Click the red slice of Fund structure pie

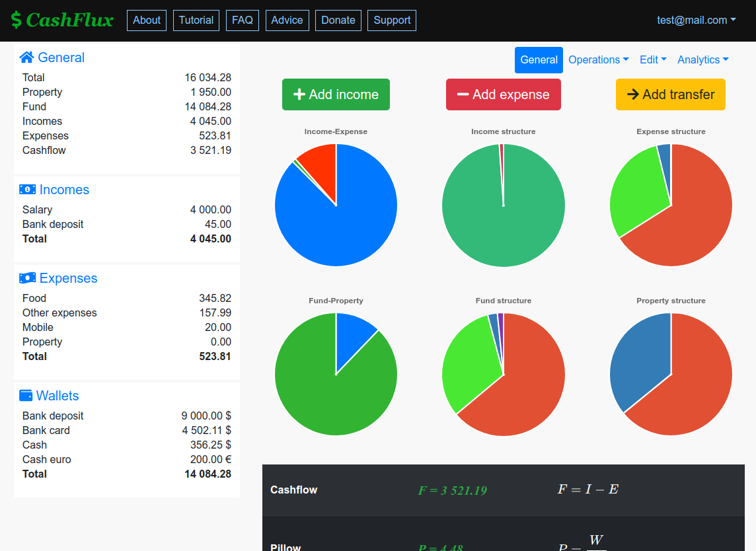coord(525,386)
